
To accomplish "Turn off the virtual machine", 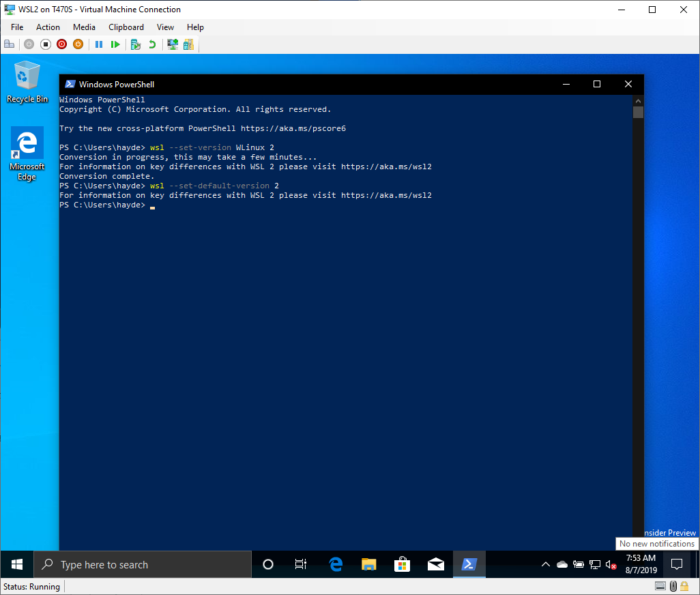I will click(x=45, y=44).
